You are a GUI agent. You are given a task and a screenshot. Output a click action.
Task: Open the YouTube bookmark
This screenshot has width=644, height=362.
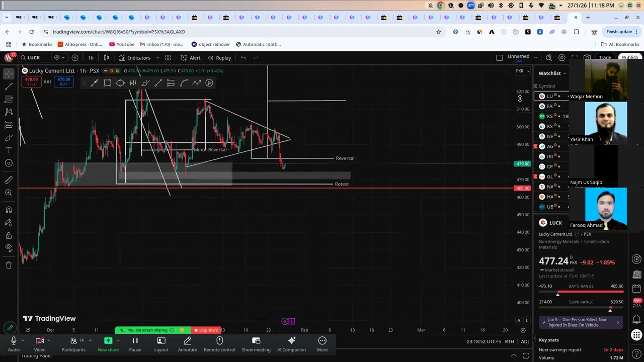[121, 44]
